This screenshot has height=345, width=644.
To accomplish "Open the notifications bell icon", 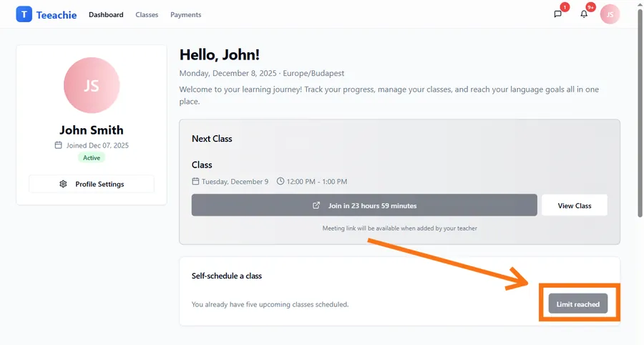I will pos(584,14).
